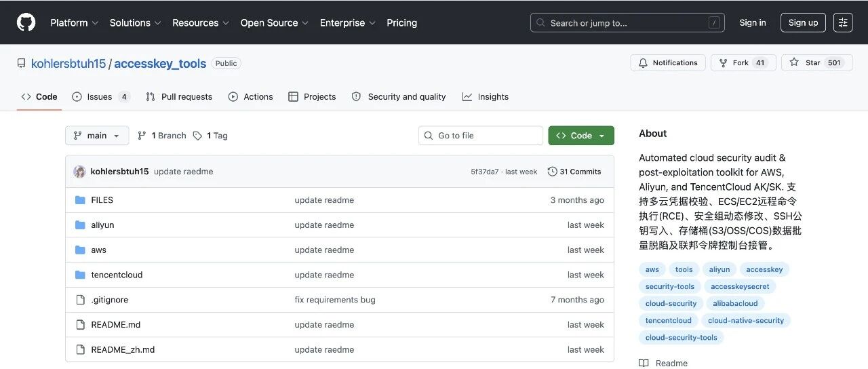The image size is (868, 369).
Task: Expand the Platform menu
Action: (x=74, y=22)
